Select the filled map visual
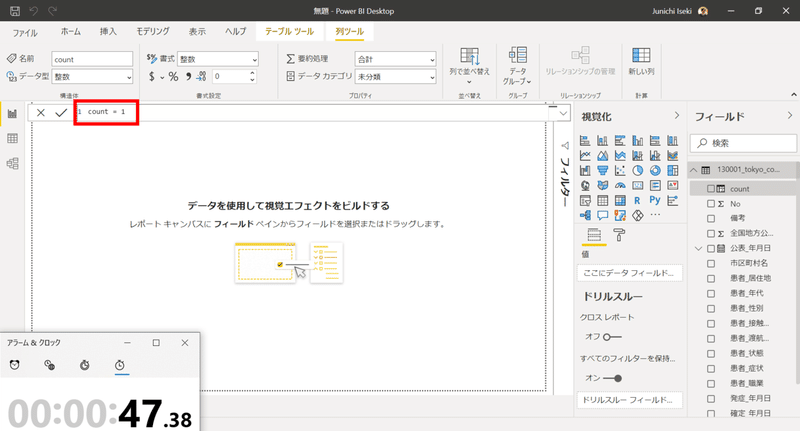800x431 pixels. [x=603, y=186]
